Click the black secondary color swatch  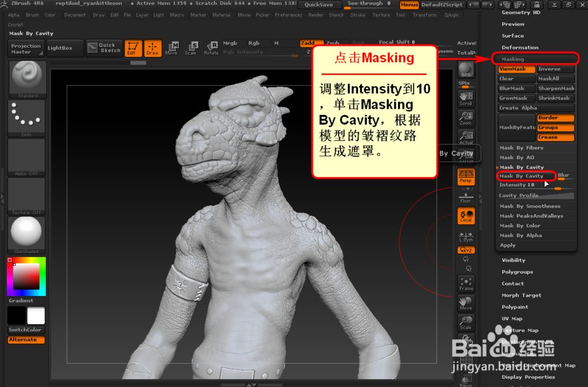point(16,315)
